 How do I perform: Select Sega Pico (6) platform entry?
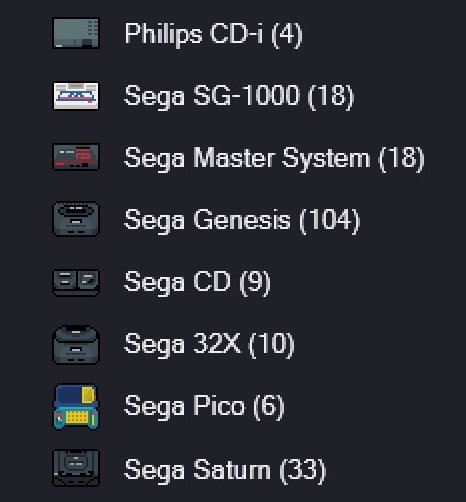tap(204, 407)
